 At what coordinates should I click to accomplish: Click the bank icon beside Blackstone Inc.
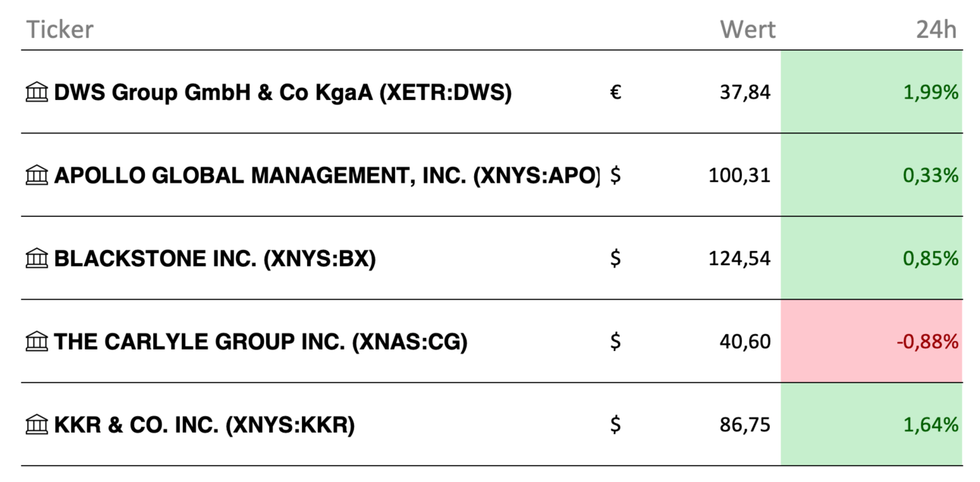coord(36,259)
